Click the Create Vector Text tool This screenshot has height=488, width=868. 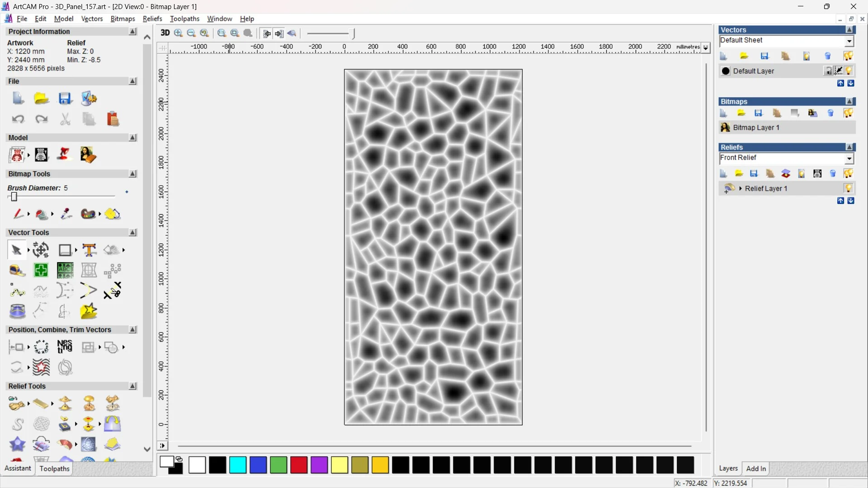point(89,250)
